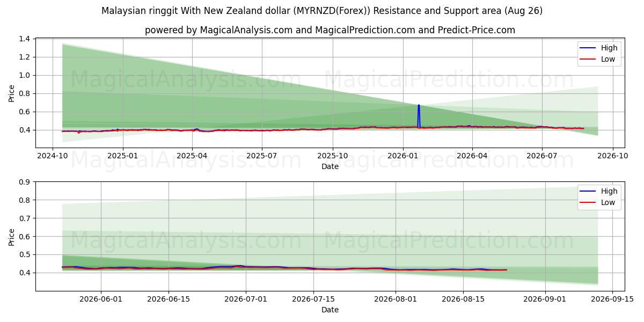Click the '1.2' y-axis label in top chart
The width and height of the screenshot is (644, 322).
26,57
